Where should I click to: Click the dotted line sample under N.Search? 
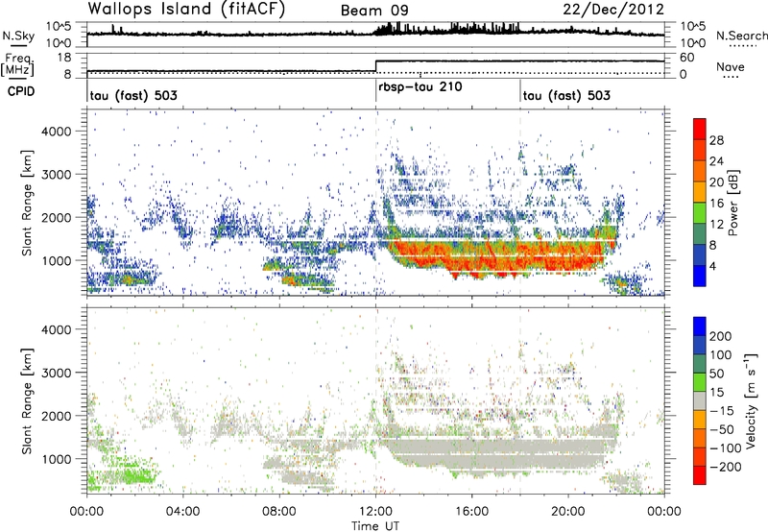743,46
